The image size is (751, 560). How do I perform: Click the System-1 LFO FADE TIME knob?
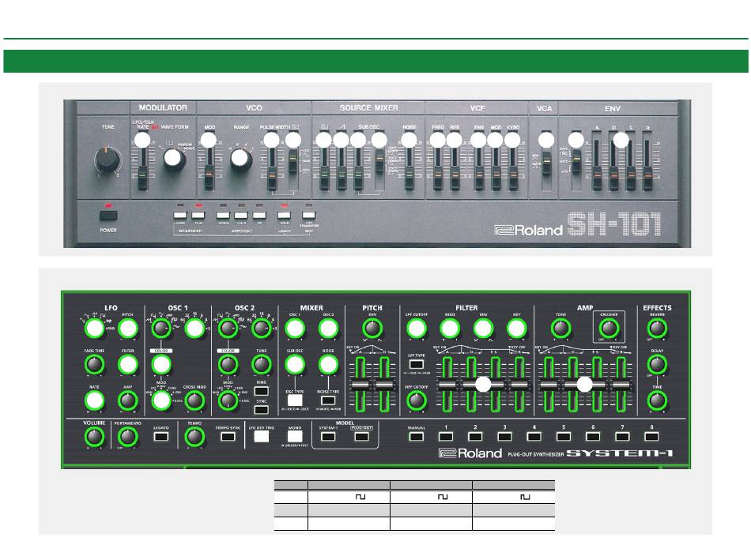[94, 365]
